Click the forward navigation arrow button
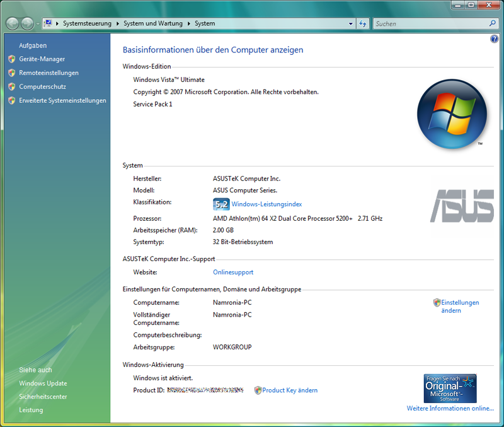The image size is (504, 427). pyautogui.click(x=27, y=23)
